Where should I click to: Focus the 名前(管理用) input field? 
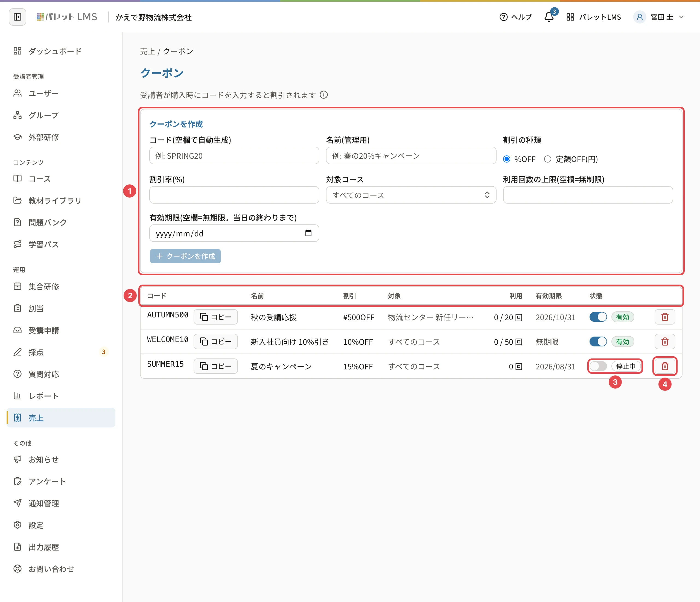coord(411,155)
